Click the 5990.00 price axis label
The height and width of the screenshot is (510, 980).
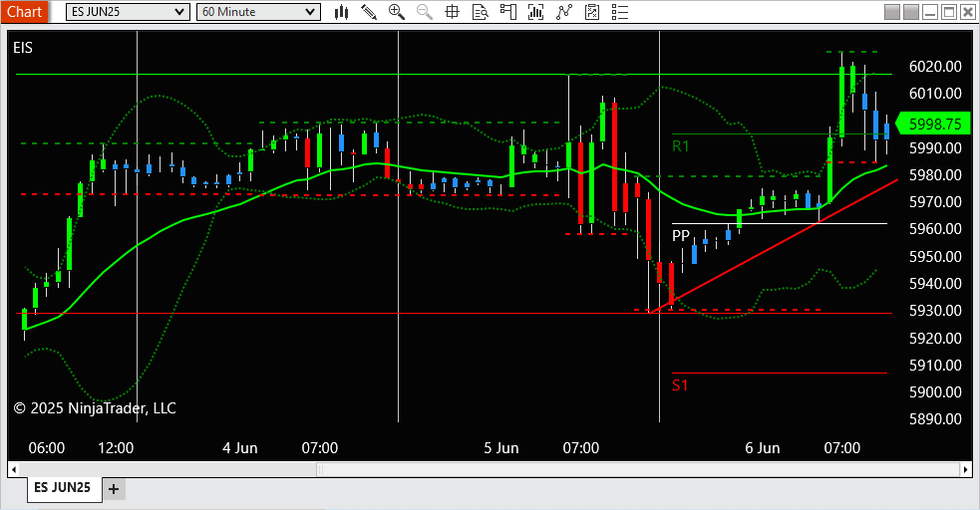pyautogui.click(x=935, y=147)
